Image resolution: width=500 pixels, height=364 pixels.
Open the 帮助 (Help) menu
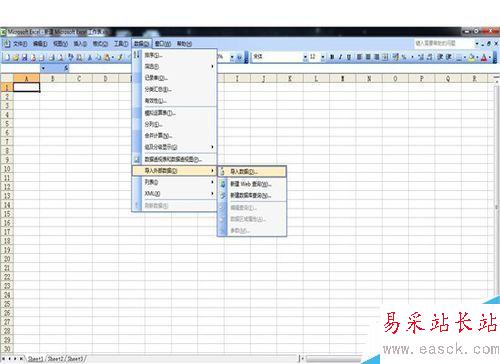coord(184,44)
